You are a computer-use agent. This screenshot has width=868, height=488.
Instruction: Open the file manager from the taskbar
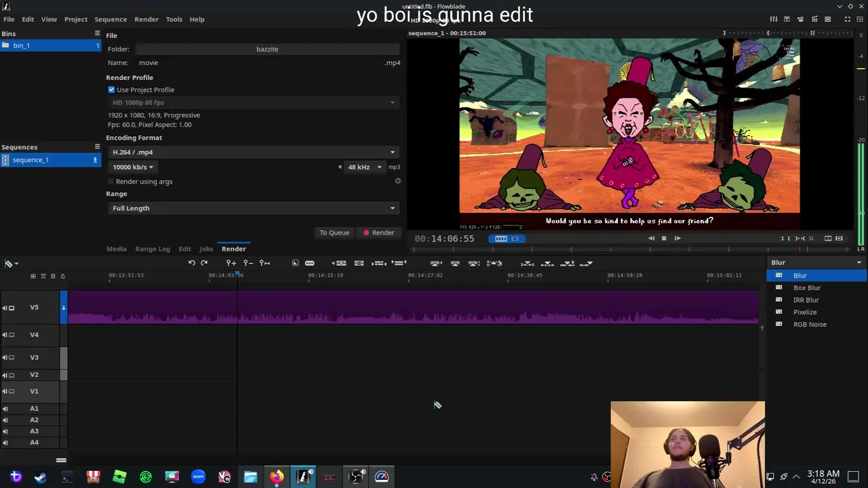point(250,477)
